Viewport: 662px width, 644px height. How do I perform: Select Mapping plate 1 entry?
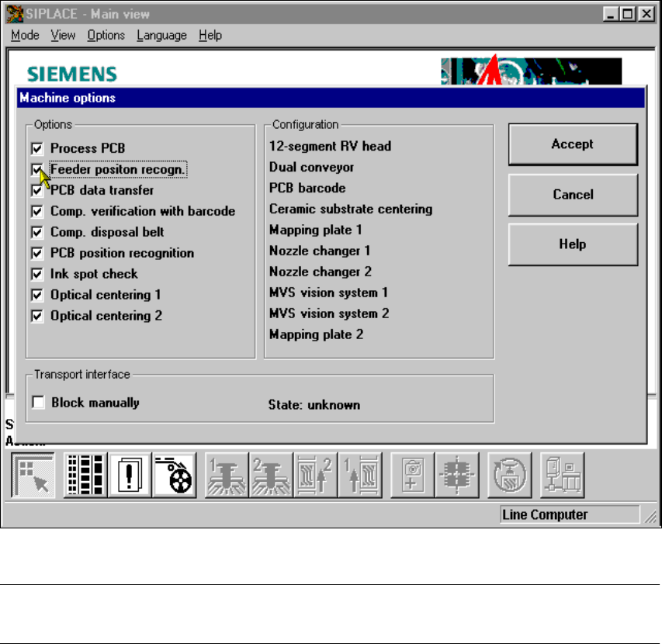coord(315,230)
